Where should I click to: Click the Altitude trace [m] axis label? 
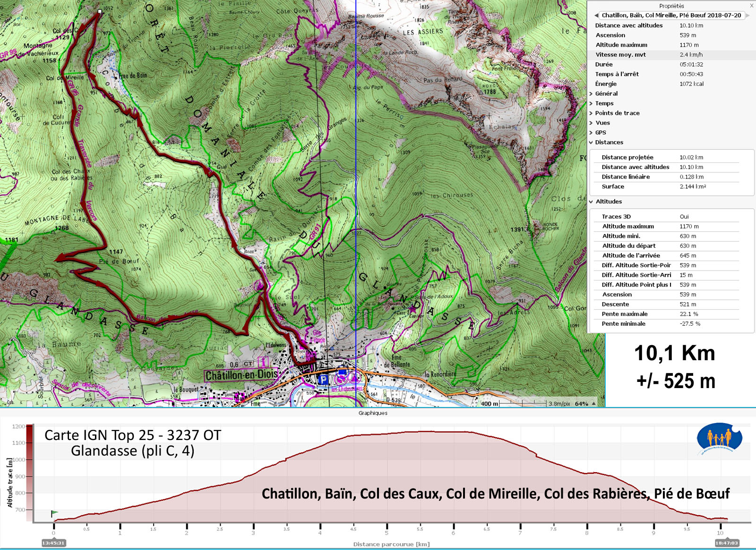point(10,482)
